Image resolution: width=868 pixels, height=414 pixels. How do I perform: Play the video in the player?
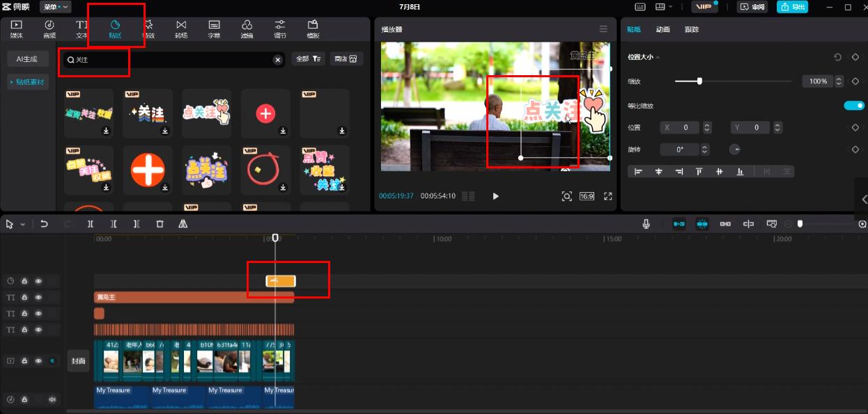click(495, 196)
